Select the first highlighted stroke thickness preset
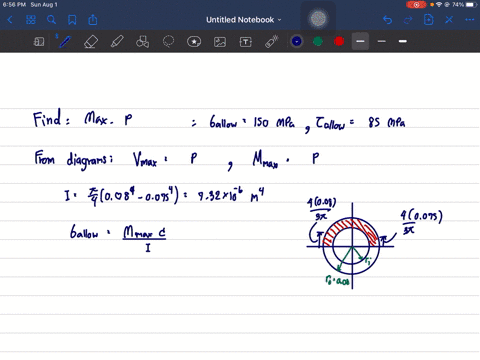This screenshot has height=360, width=480. coord(360,41)
